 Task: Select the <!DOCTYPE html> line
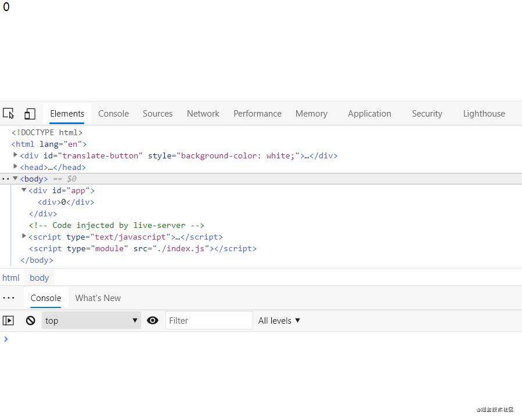coord(47,132)
